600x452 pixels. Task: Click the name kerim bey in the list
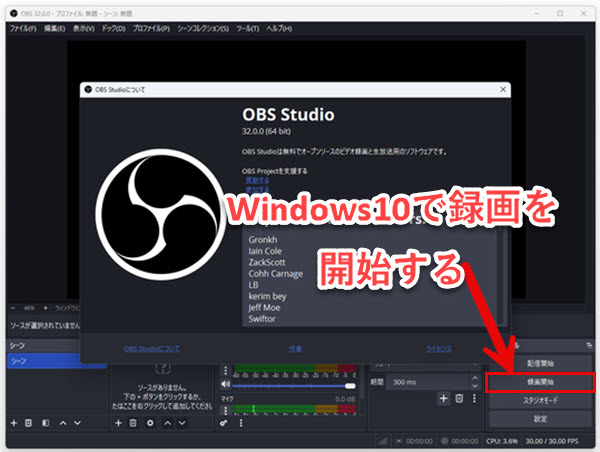pyautogui.click(x=267, y=296)
